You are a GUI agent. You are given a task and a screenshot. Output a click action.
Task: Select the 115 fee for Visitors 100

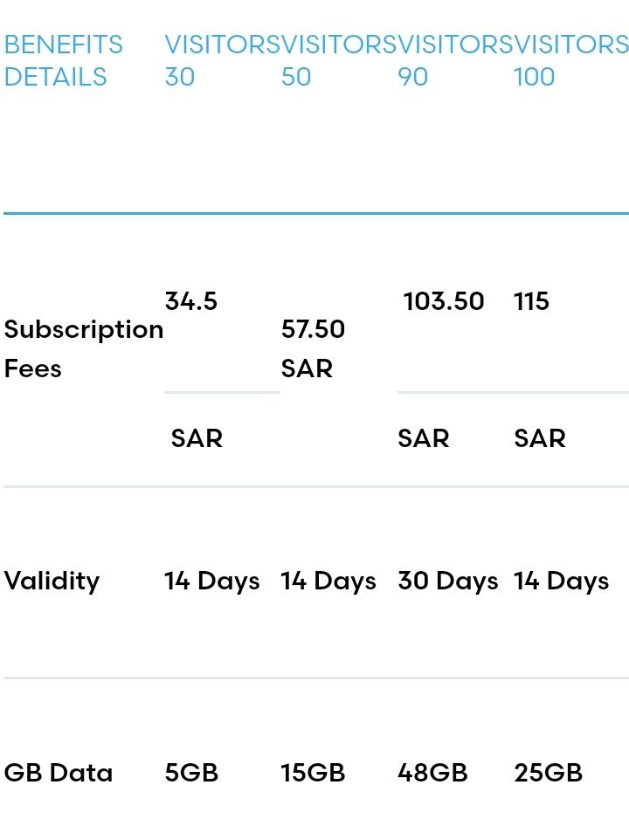click(x=532, y=301)
